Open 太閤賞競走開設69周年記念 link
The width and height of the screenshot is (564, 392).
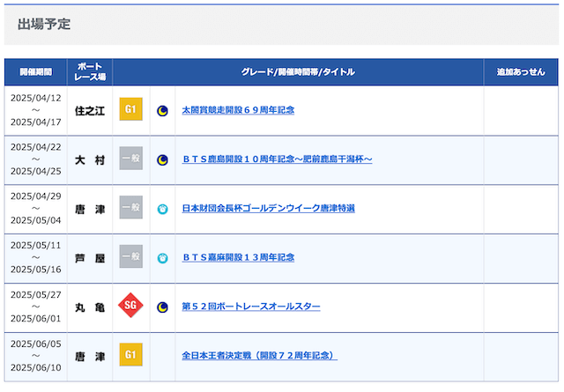pos(238,110)
